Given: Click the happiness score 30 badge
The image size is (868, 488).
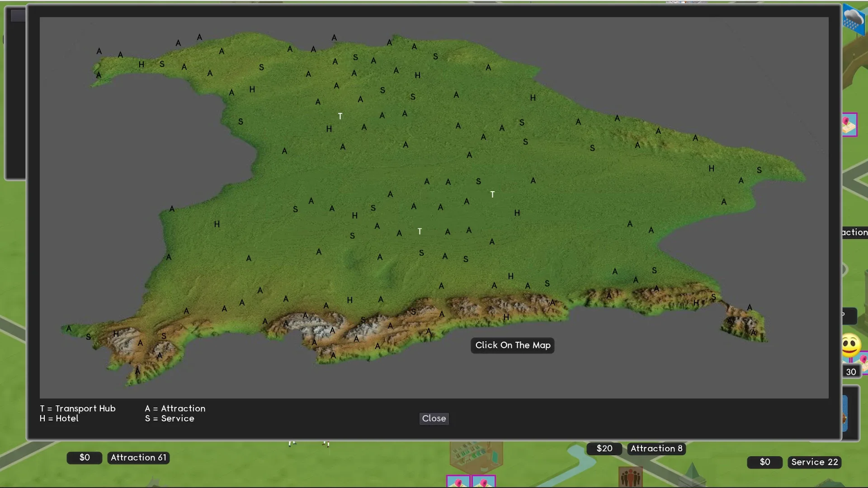Looking at the screenshot, I should point(851,372).
